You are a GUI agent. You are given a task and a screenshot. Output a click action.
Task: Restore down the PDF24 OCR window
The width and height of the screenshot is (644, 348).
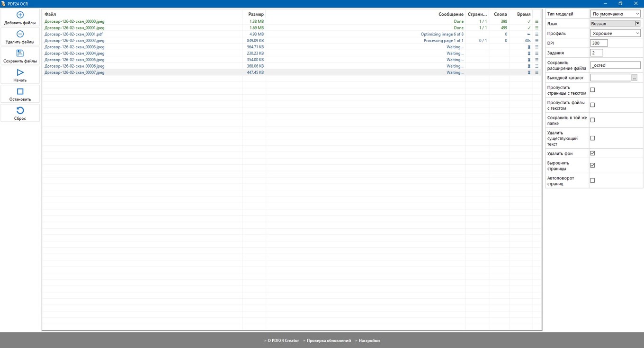coord(620,3)
